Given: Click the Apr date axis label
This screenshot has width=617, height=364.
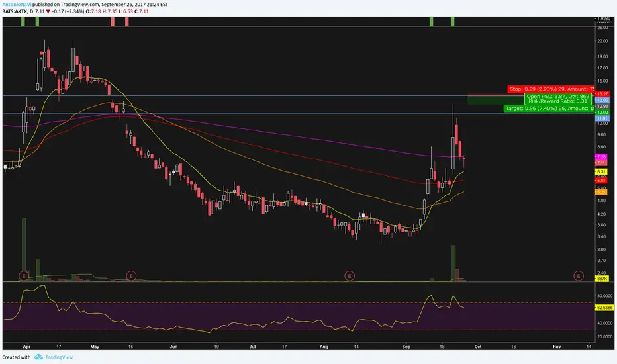Looking at the screenshot, I should point(26,347).
